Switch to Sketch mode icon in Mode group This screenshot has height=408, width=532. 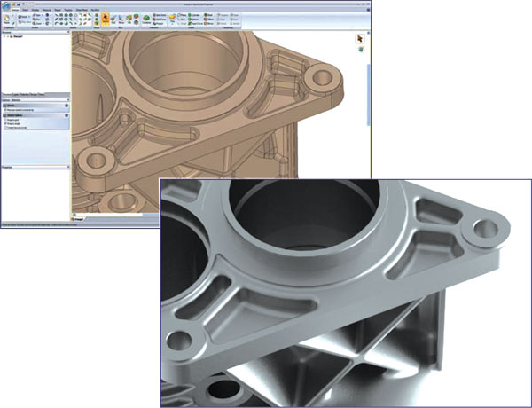point(97,15)
